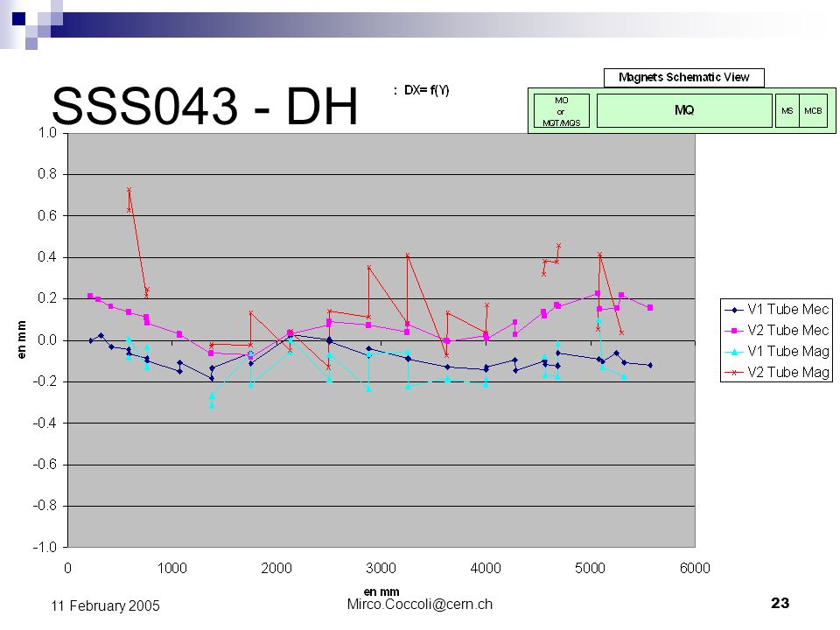
Task: Click the y-axis label 1.0
Action: [47, 133]
